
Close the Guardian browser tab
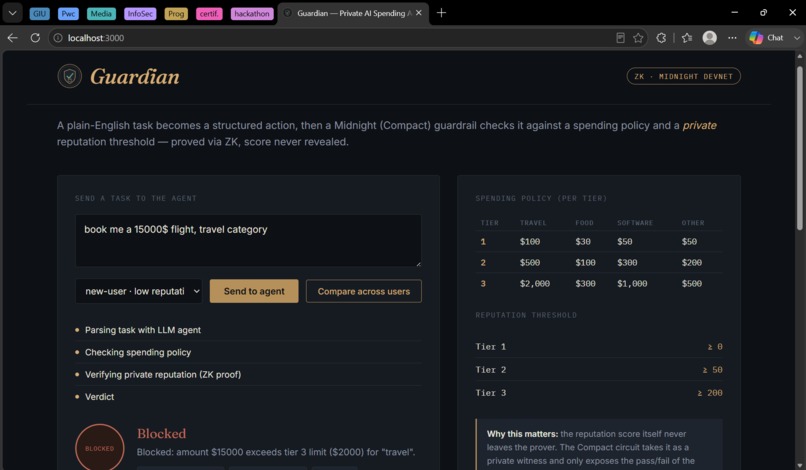[x=418, y=13]
